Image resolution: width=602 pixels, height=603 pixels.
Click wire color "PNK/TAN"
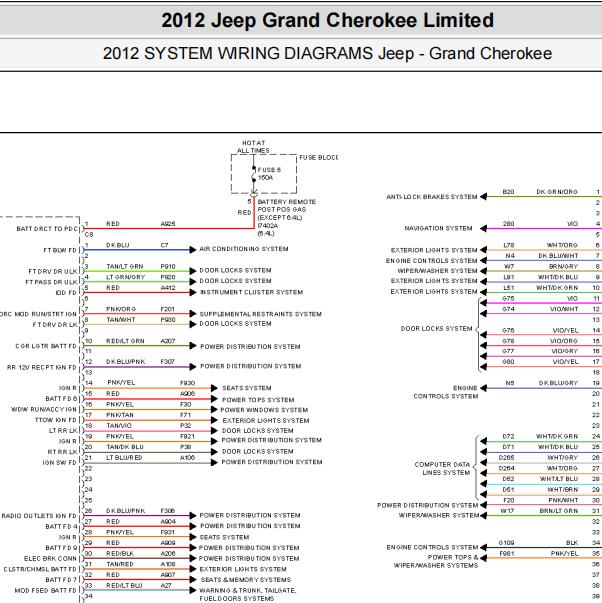pos(120,415)
